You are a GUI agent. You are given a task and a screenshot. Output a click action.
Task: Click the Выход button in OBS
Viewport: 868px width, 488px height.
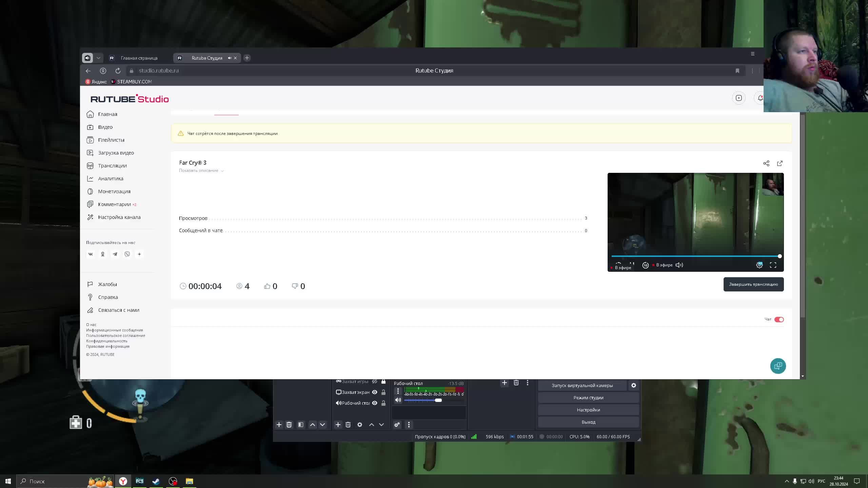588,422
